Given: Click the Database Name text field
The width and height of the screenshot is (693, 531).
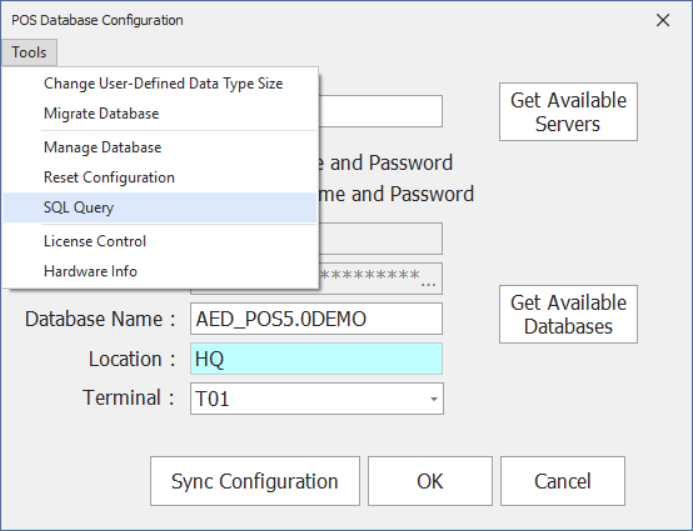Looking at the screenshot, I should click(315, 319).
